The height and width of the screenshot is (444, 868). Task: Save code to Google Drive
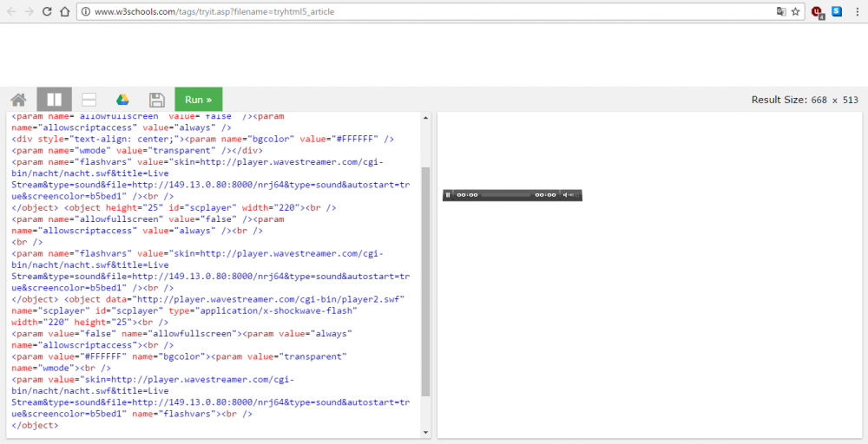click(122, 100)
